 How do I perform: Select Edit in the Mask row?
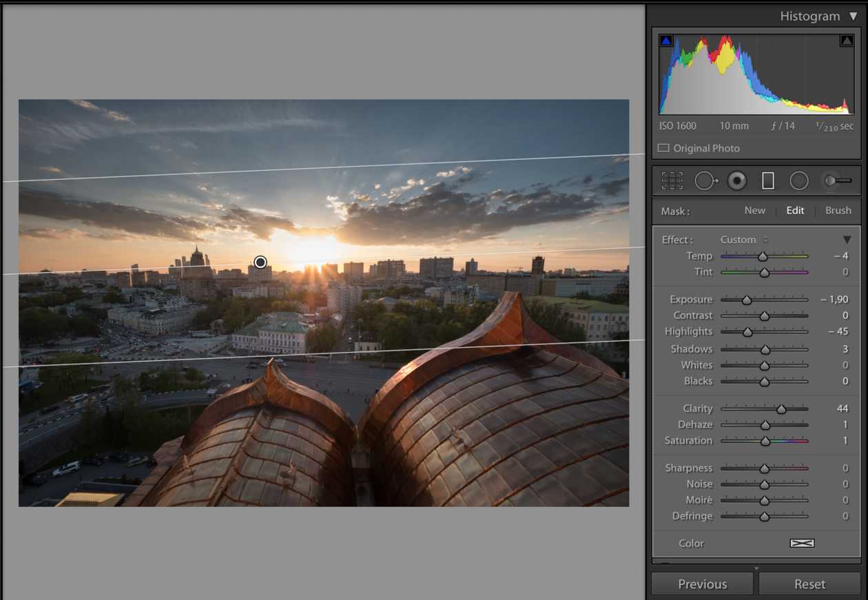[x=795, y=211]
